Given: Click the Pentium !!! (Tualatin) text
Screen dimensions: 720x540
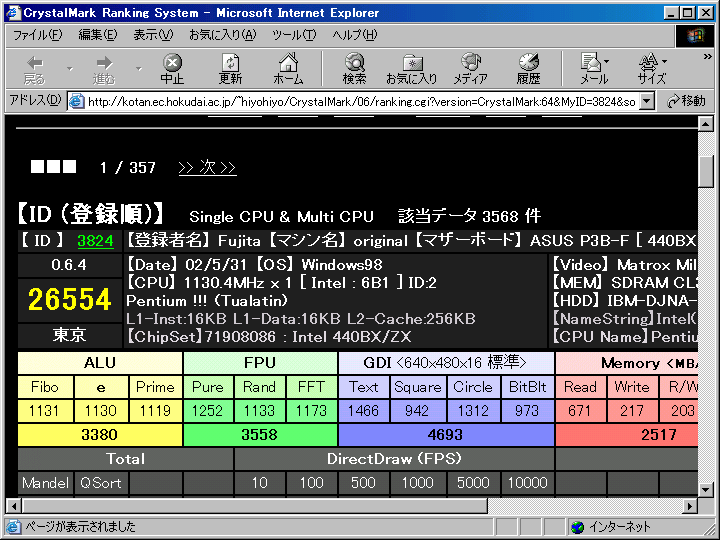Looking at the screenshot, I should pyautogui.click(x=207, y=301).
